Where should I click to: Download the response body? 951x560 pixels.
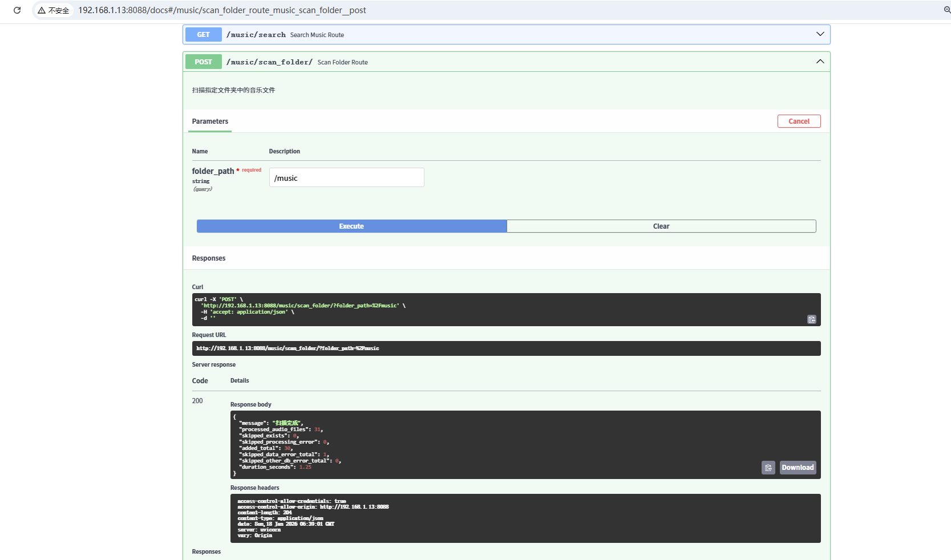pyautogui.click(x=798, y=468)
